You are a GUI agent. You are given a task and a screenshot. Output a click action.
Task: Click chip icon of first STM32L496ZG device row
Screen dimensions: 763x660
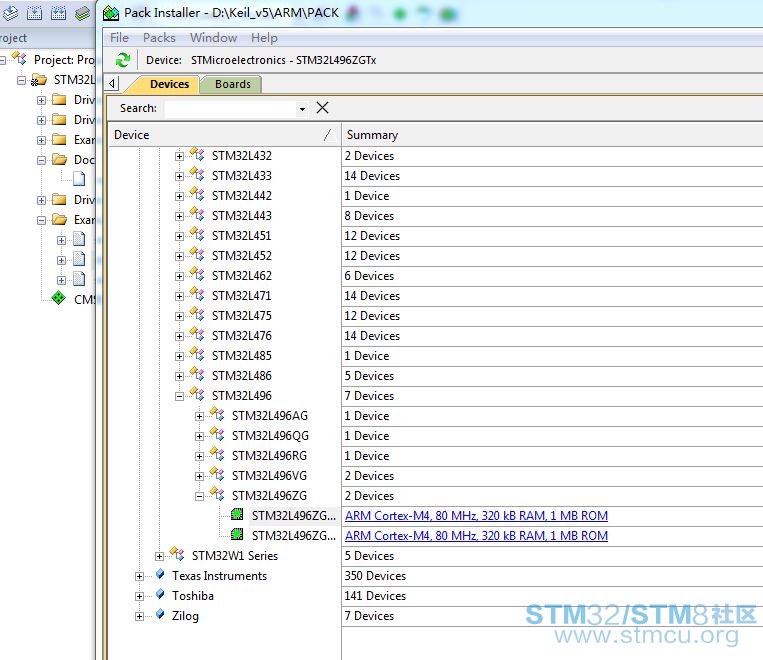[x=237, y=514]
